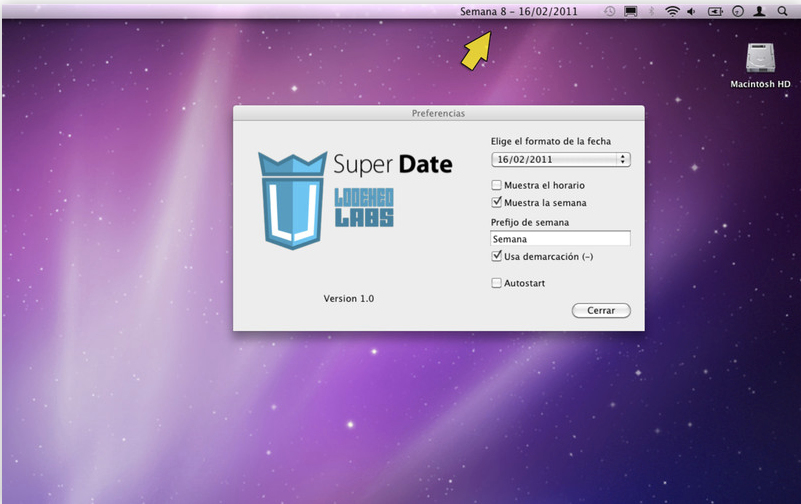Open the Time Machine menu bar icon
This screenshot has width=801, height=504.
609,11
